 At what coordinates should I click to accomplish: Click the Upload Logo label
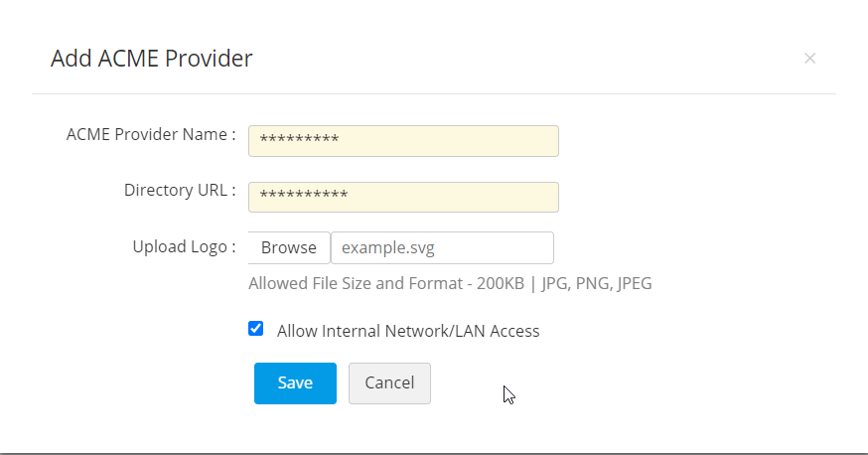[184, 246]
